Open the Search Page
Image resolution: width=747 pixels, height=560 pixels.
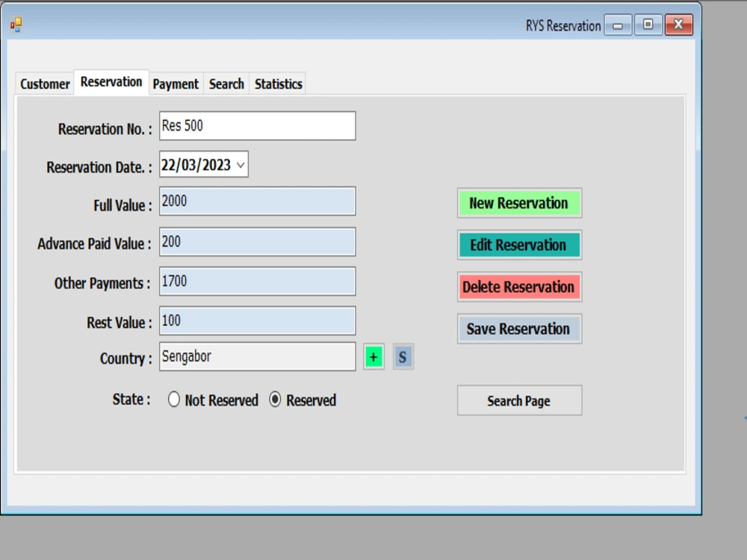519,400
